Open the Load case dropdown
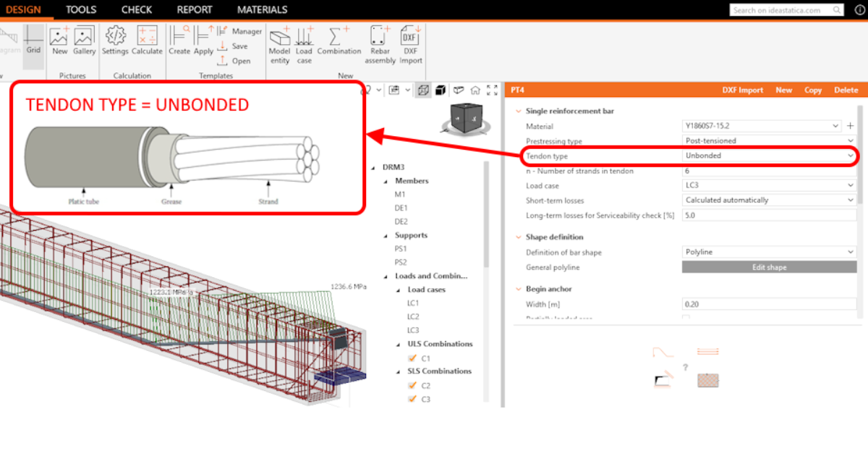 tap(769, 185)
